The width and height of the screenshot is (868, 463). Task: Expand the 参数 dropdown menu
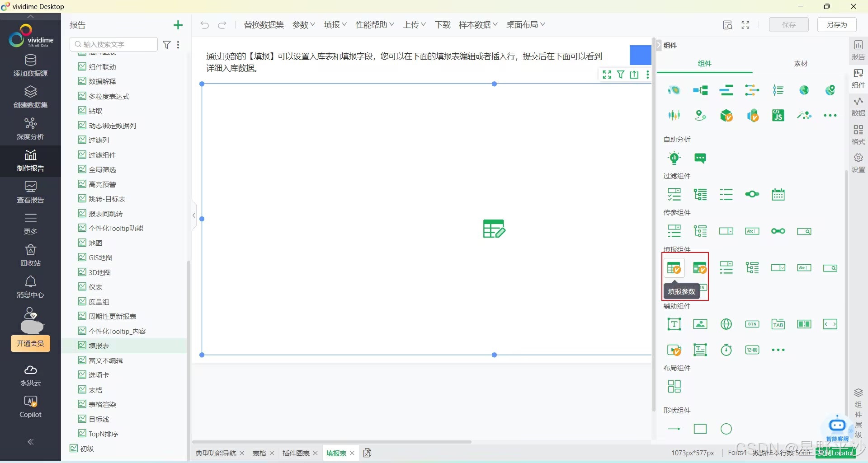coord(304,25)
